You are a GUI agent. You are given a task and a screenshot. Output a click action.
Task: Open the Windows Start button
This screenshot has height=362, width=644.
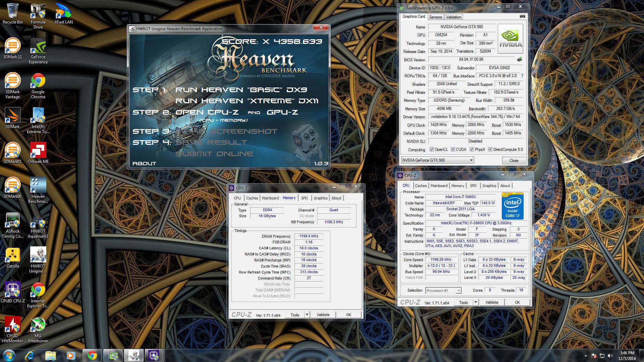click(9, 355)
